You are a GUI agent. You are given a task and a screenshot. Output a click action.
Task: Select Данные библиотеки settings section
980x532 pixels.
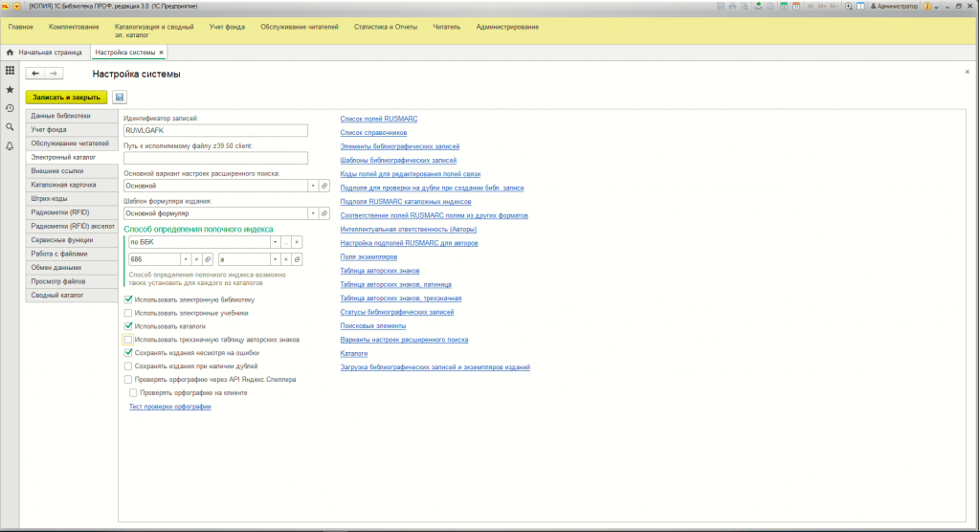72,116
